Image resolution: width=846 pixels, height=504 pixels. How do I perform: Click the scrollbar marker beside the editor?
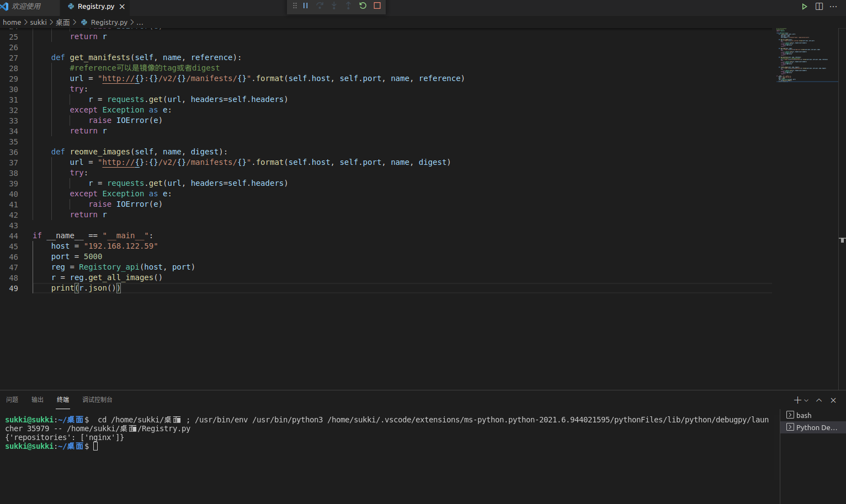[842, 240]
